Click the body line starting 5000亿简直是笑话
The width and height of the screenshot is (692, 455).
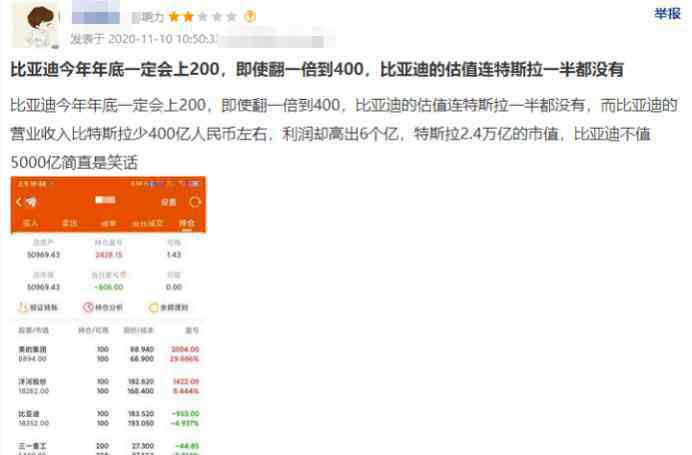pos(74,162)
